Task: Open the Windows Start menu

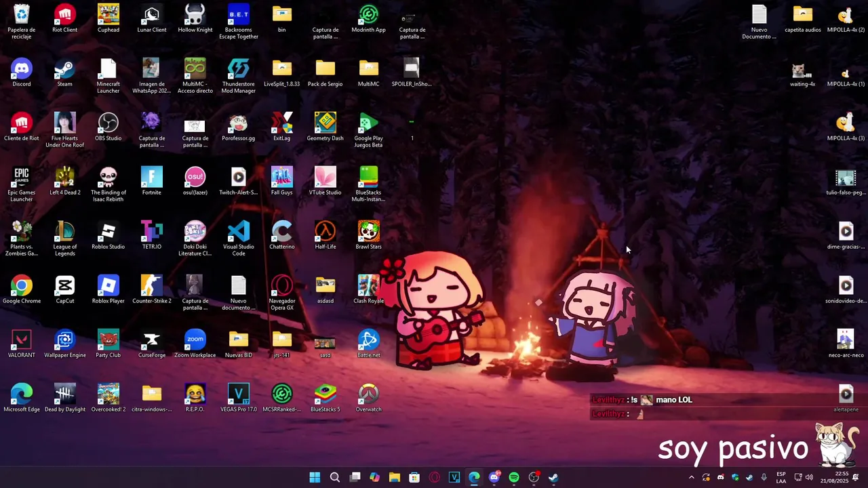Action: tap(315, 477)
